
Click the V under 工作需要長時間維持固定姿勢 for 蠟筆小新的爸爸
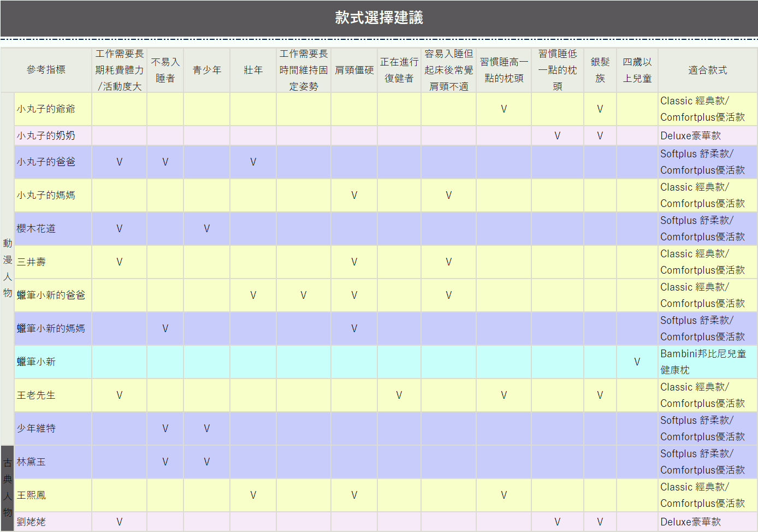coord(303,295)
